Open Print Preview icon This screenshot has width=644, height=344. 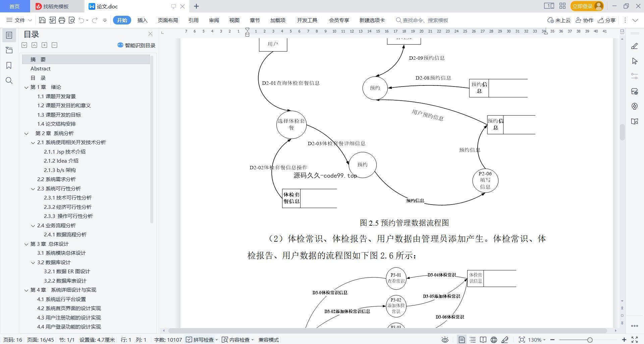pyautogui.click(x=71, y=20)
